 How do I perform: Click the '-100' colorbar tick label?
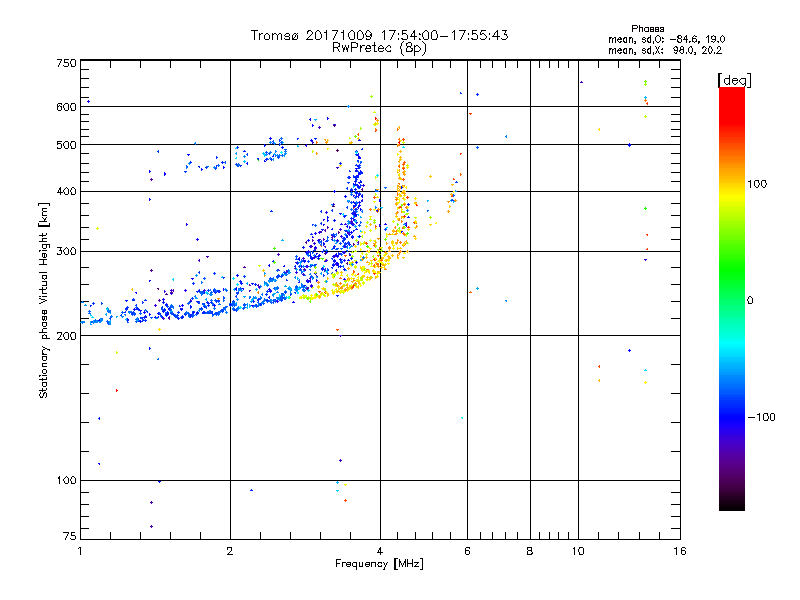coord(762,417)
